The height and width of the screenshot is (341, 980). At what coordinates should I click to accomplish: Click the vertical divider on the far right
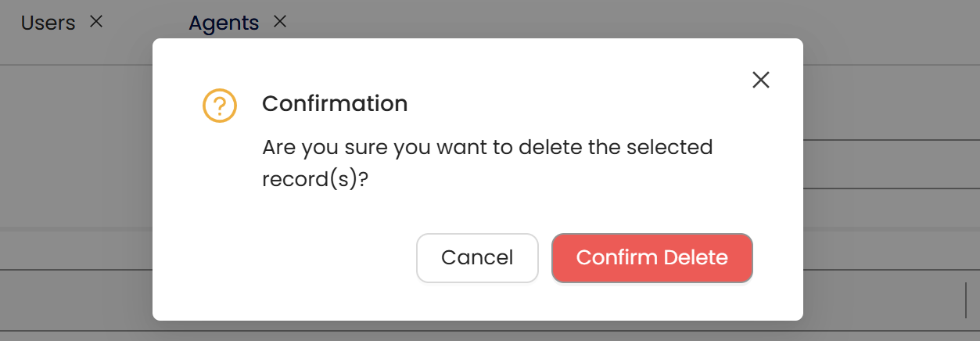[966, 300]
